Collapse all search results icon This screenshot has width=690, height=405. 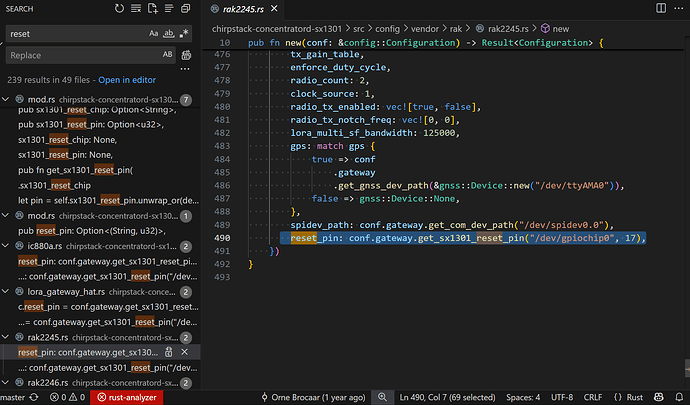(186, 8)
